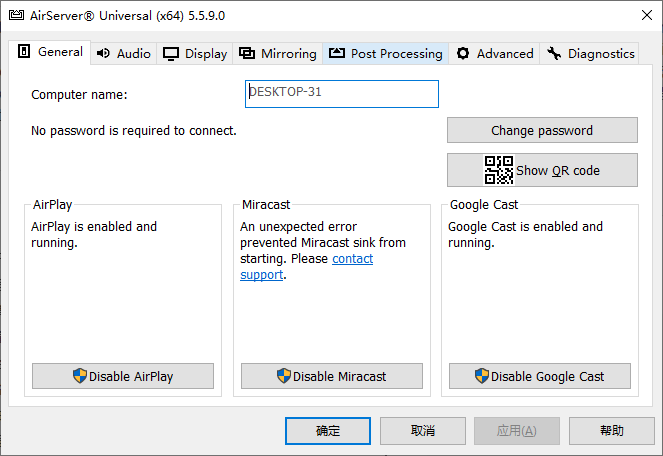Click the speaker icon on Audio tab

pyautogui.click(x=103, y=54)
